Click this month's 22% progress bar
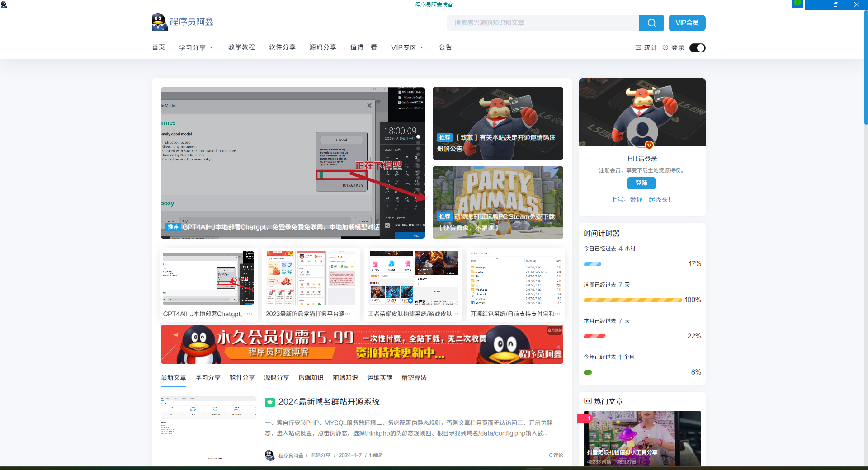The height and width of the screenshot is (470, 868). (x=594, y=336)
